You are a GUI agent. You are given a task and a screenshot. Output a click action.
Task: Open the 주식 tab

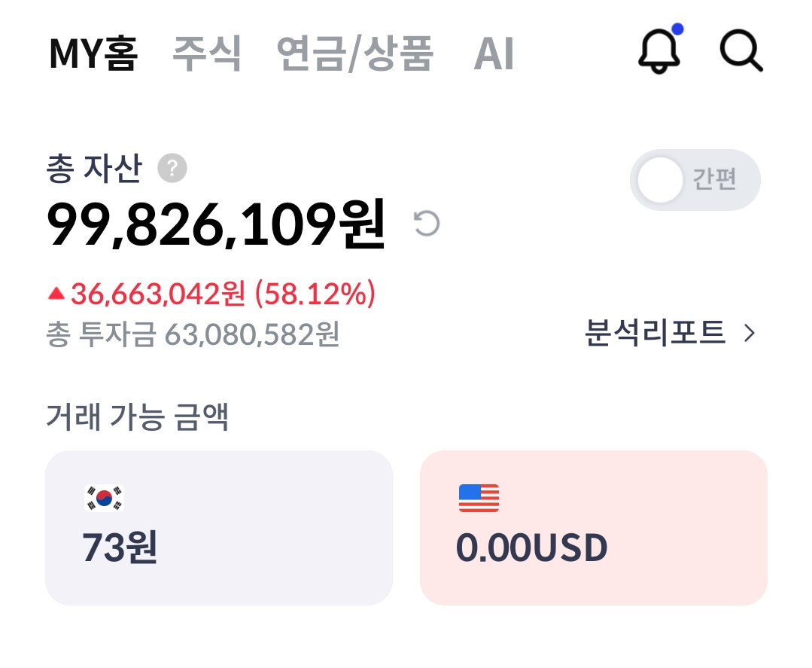coord(207,53)
